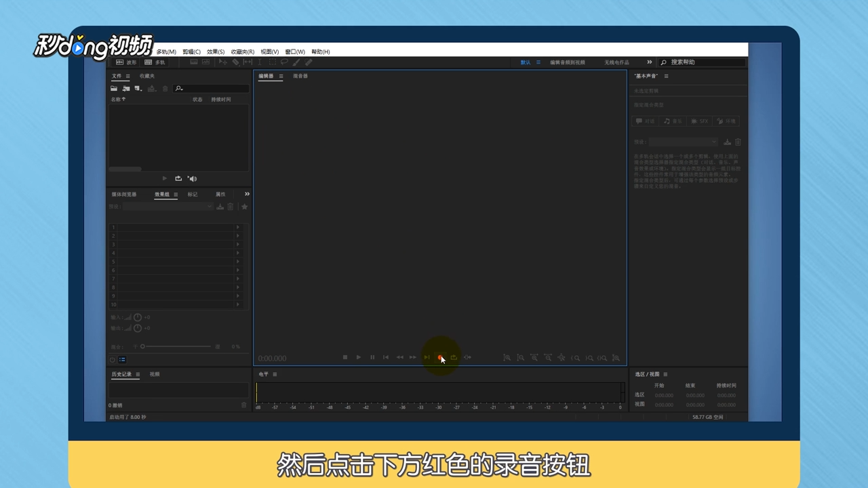The width and height of the screenshot is (868, 488).
Task: Select the Marquee Selection tool
Action: (273, 62)
